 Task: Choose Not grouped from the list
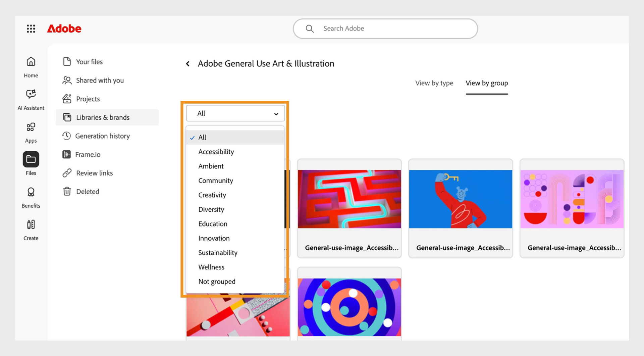click(235, 282)
